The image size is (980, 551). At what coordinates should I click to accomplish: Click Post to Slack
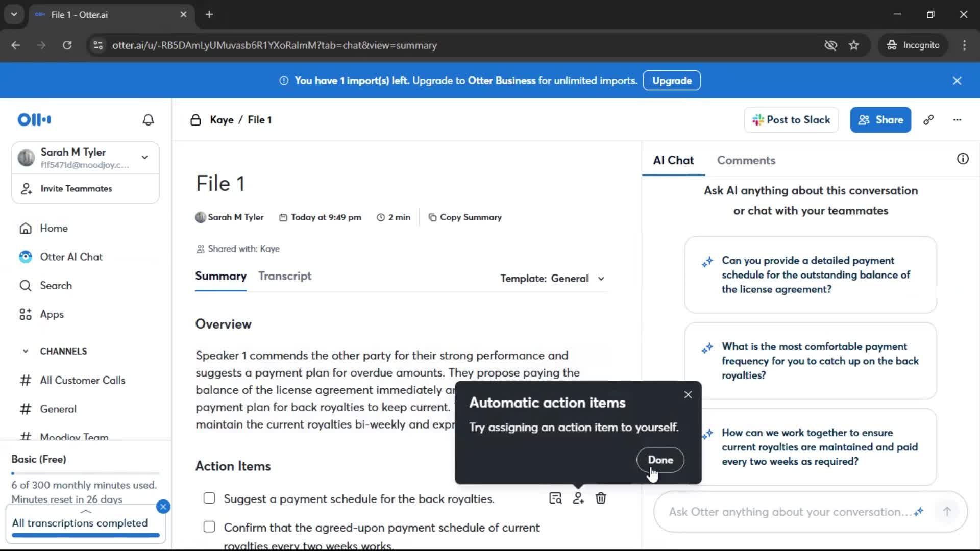point(791,120)
